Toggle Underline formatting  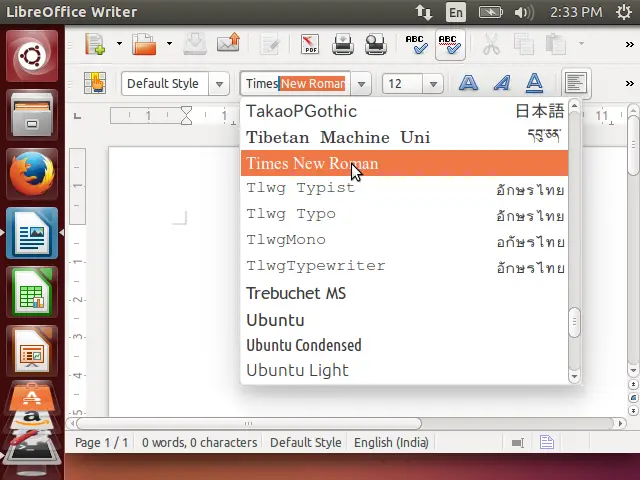[534, 83]
